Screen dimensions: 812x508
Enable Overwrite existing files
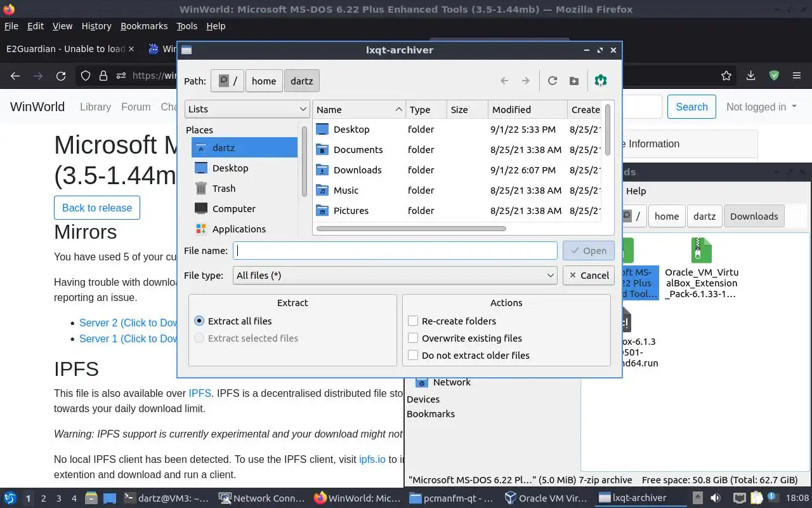(x=465, y=338)
